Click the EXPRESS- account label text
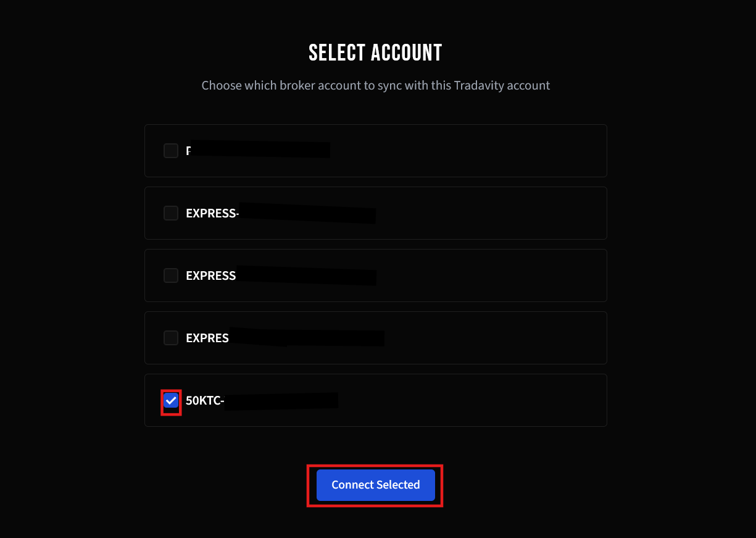The height and width of the screenshot is (538, 756). tap(213, 213)
